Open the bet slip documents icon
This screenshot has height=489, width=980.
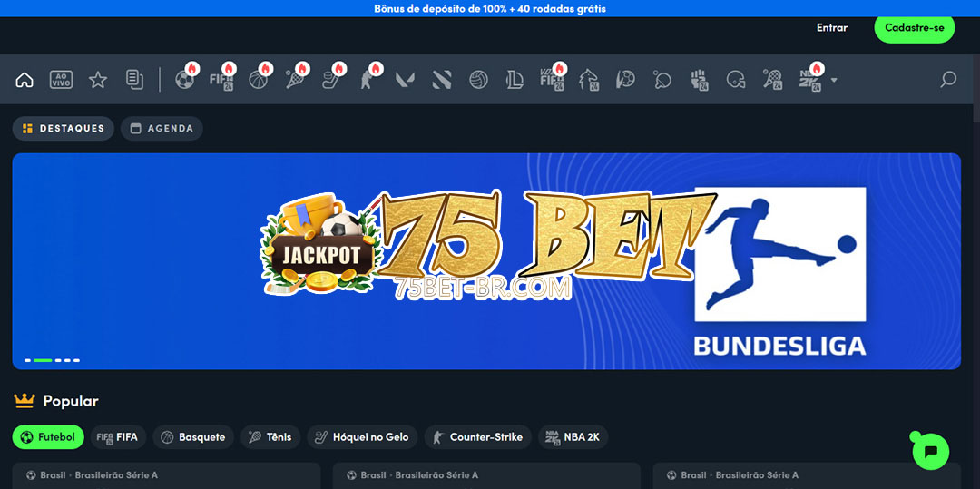pos(134,80)
